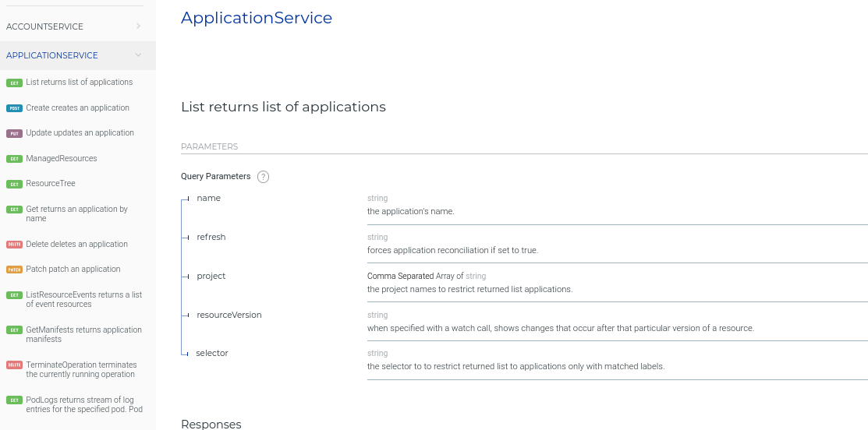Click the ApplicationService page title
This screenshot has width=868, height=430.
[257, 18]
